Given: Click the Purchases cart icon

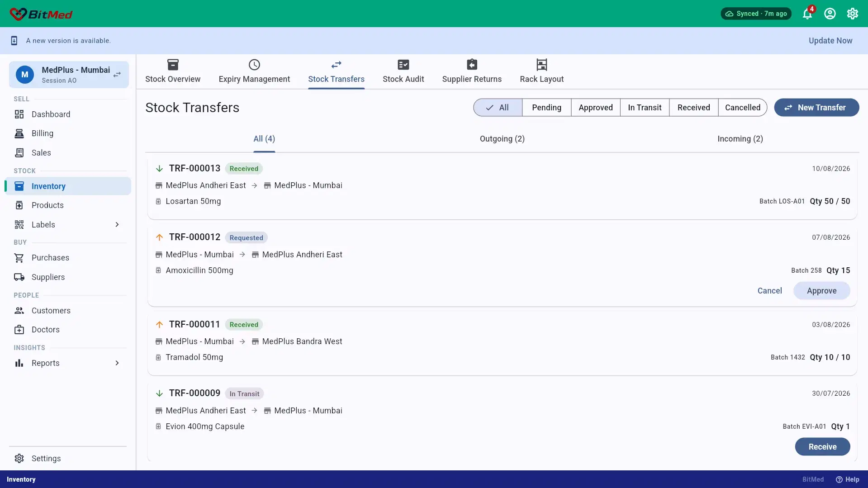Looking at the screenshot, I should point(19,258).
